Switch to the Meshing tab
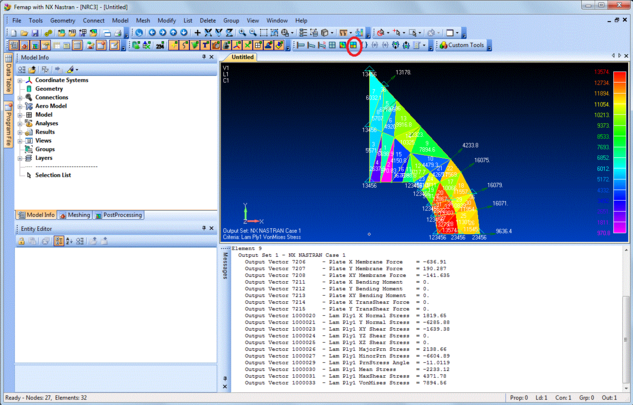633x405 pixels. tap(76, 215)
